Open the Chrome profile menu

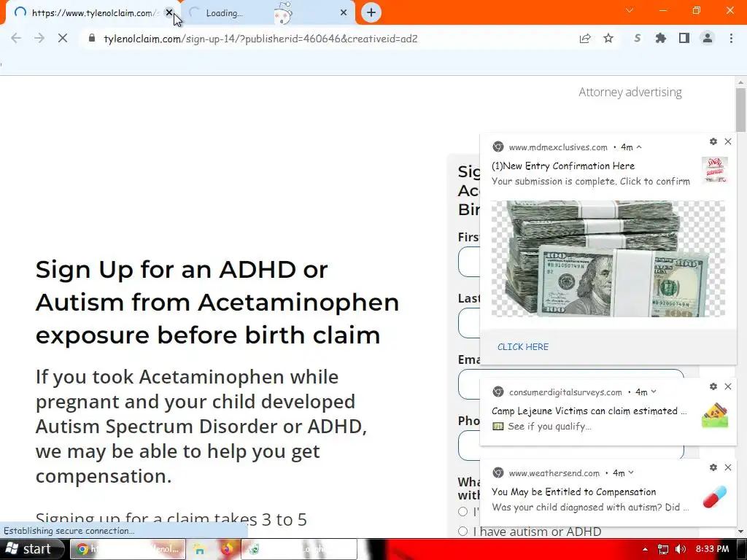pos(708,39)
